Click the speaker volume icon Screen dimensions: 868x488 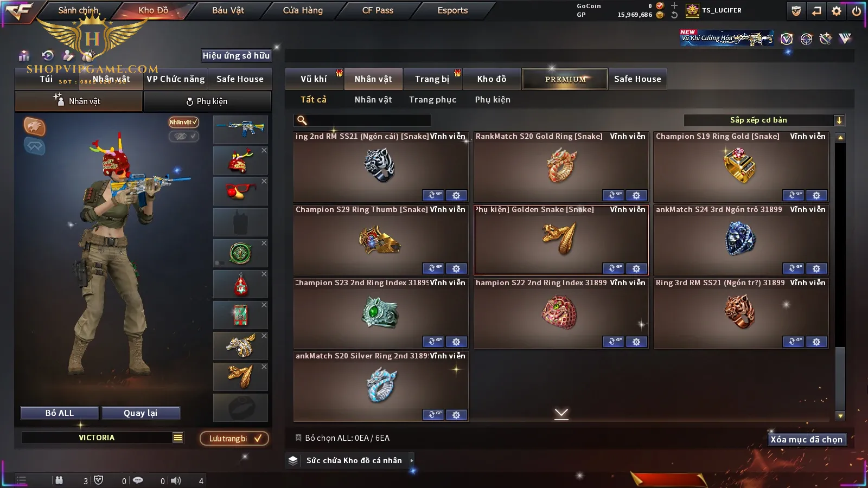(176, 480)
